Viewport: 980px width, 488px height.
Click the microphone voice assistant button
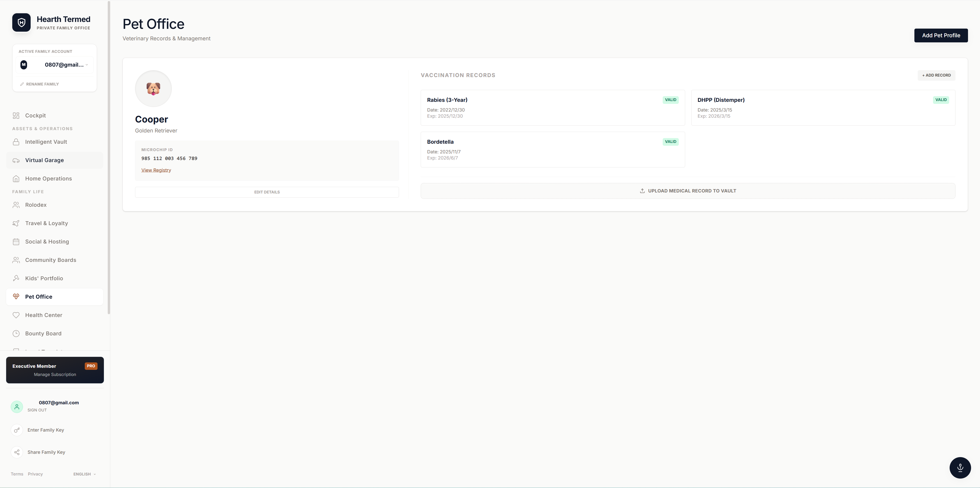pos(960,468)
